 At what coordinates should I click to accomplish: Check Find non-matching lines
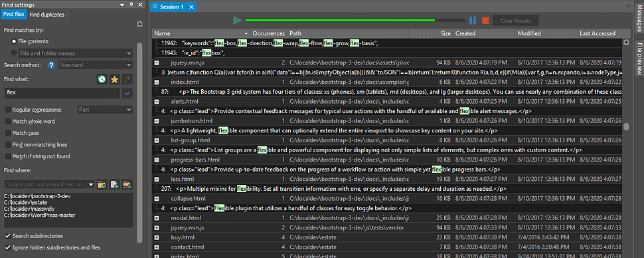[8, 145]
